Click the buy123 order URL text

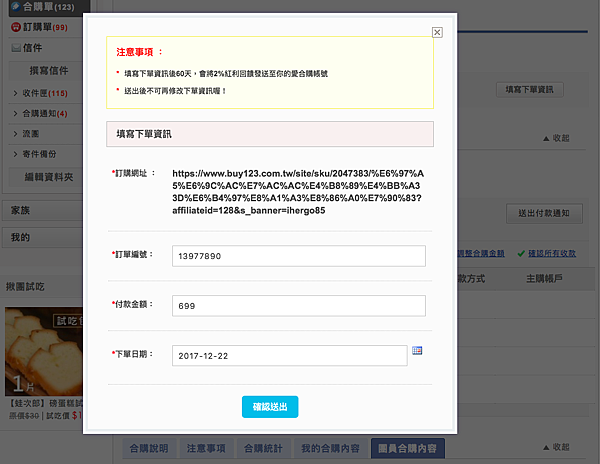point(298,192)
